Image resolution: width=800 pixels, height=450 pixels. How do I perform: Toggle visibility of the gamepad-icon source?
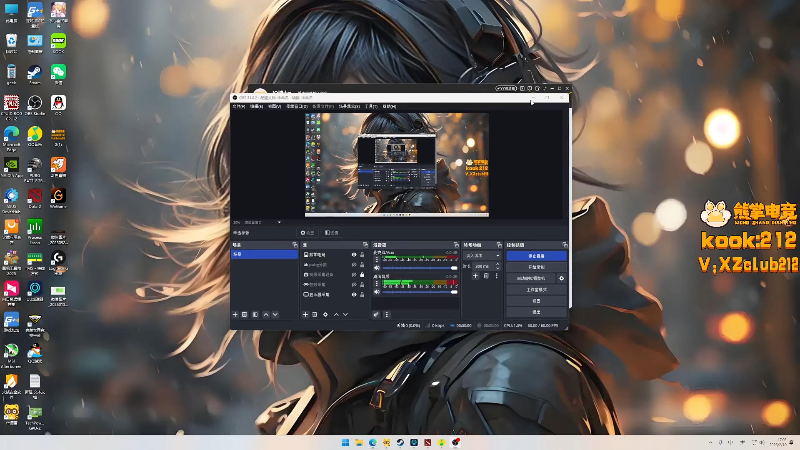[354, 285]
